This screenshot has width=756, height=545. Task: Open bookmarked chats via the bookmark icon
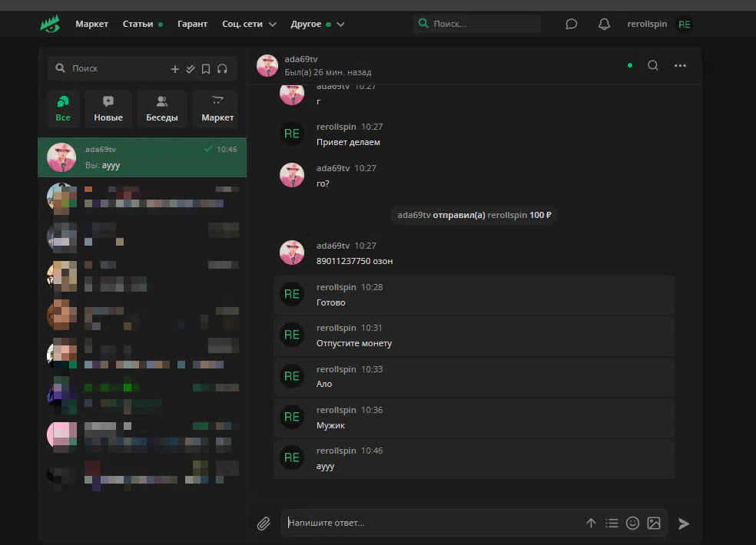[206, 69]
